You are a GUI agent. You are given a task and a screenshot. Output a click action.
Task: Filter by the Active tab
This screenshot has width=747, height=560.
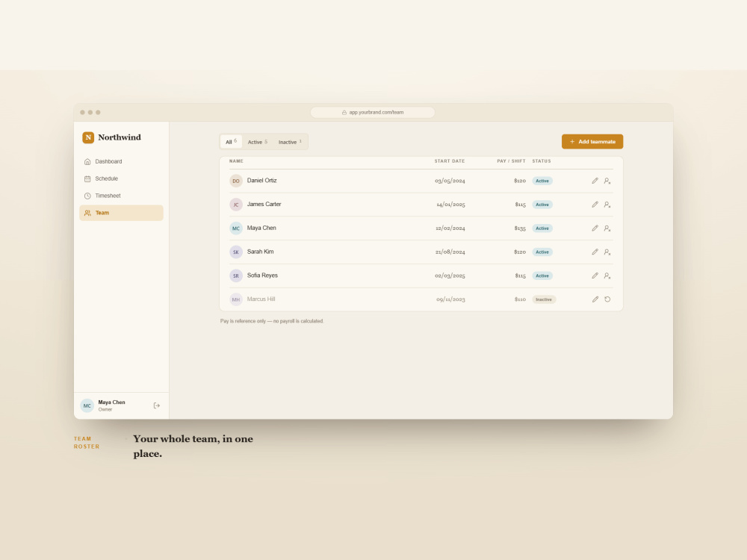point(258,142)
